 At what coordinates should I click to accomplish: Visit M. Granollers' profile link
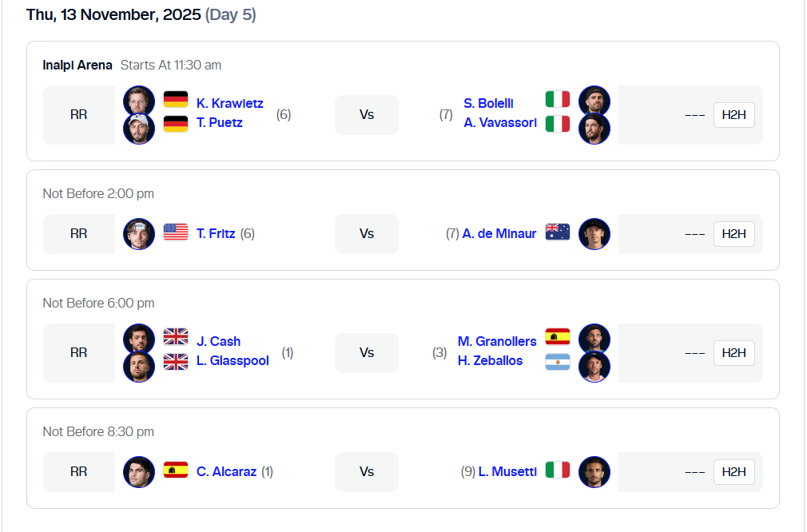497,342
